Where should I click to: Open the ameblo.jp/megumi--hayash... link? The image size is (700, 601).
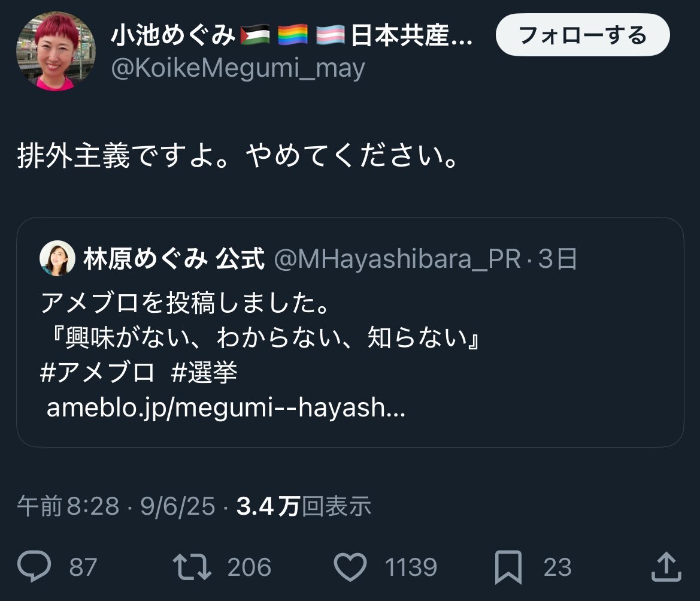click(226, 407)
